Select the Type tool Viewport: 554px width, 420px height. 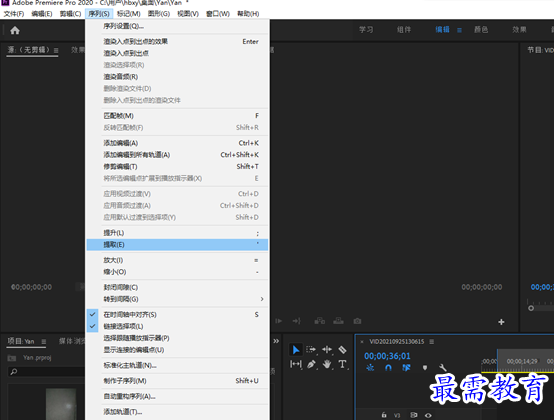(342, 364)
